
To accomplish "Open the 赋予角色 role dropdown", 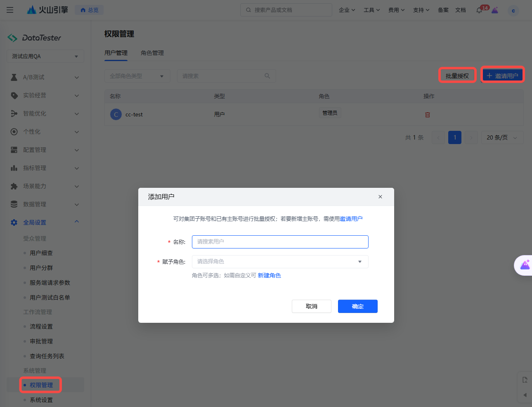I will [280, 262].
